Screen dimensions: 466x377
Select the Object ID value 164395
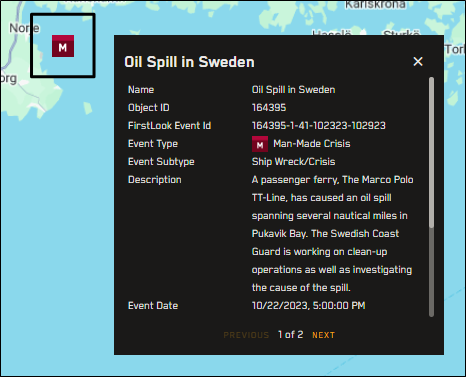(x=269, y=108)
